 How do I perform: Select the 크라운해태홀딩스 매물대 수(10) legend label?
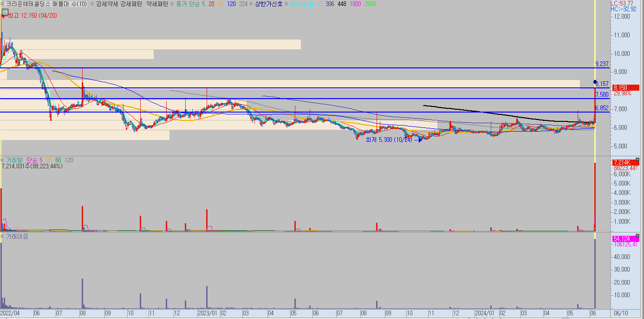tap(46, 4)
